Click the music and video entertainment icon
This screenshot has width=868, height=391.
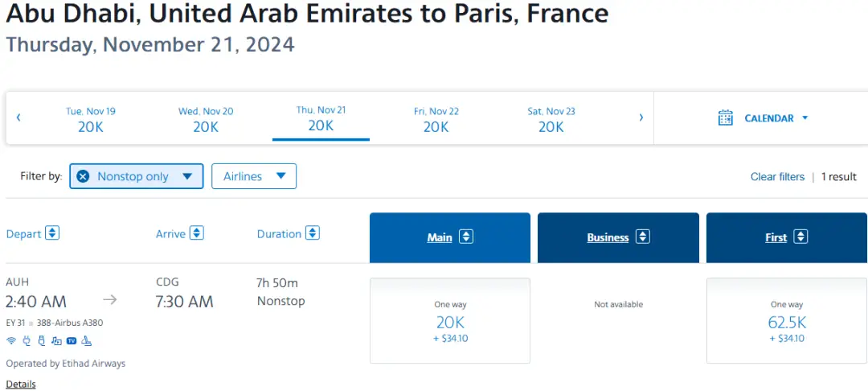pos(56,340)
